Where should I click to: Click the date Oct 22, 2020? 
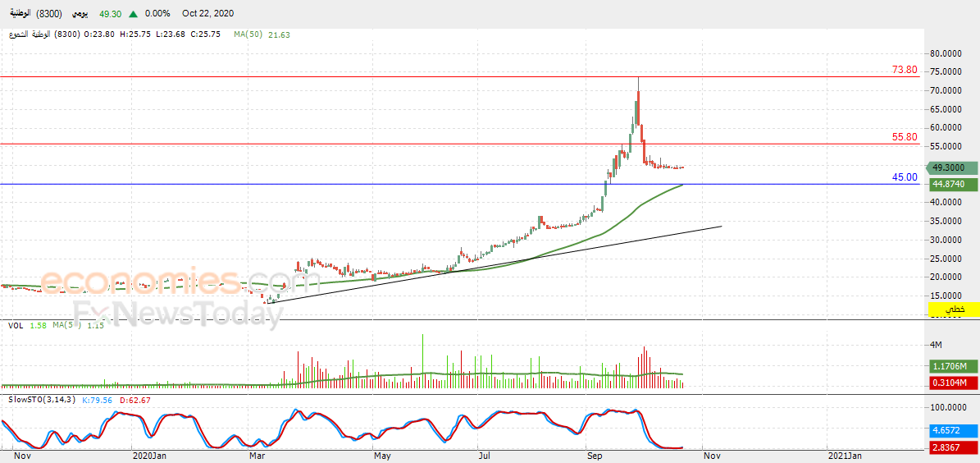tap(208, 12)
